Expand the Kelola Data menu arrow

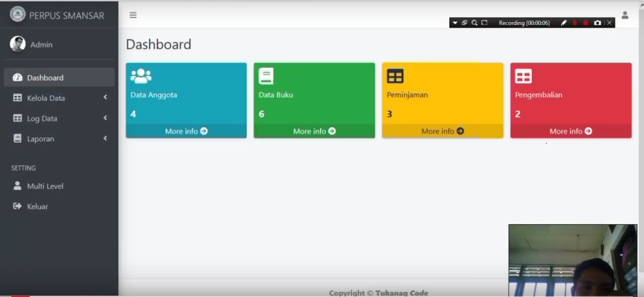[x=105, y=97]
